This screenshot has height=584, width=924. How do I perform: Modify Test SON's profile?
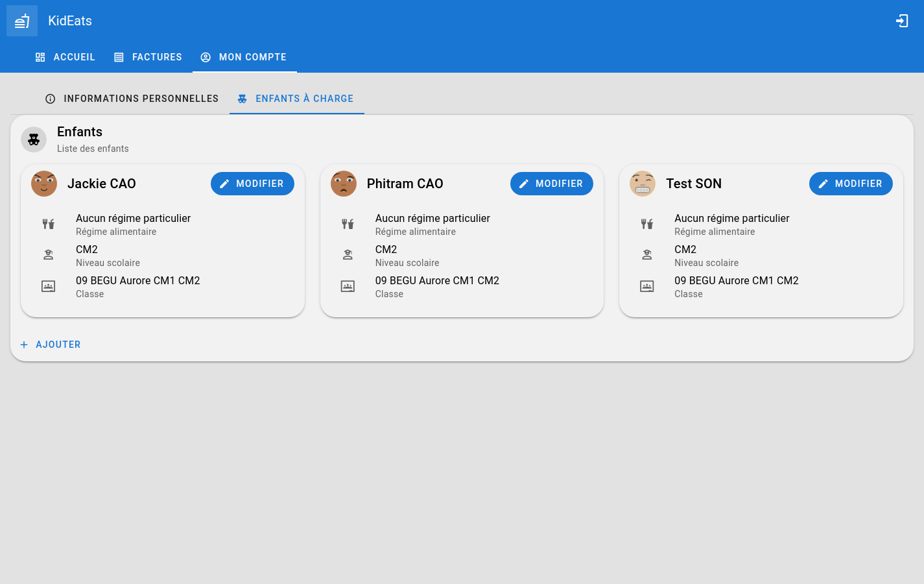[851, 184]
